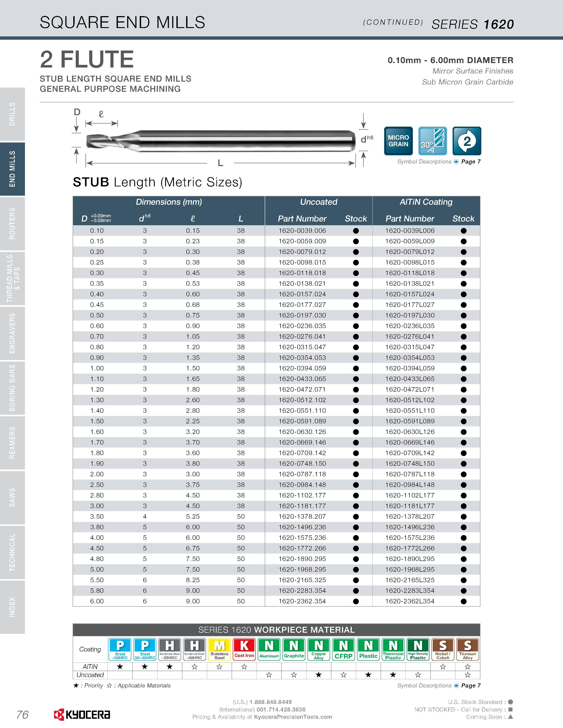Follow the Page 7 link under the symbol icons
Image resolution: width=563 pixels, height=728 pixels.
click(471, 162)
